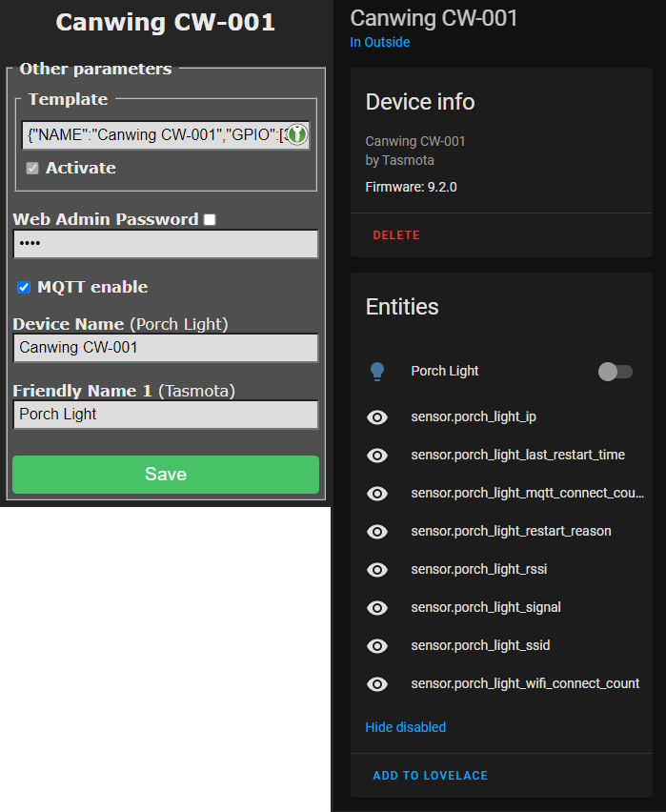Click eye icon for sensor.porch_light_mqtt_connect_count
Screen dimensions: 666x812
pos(377,494)
